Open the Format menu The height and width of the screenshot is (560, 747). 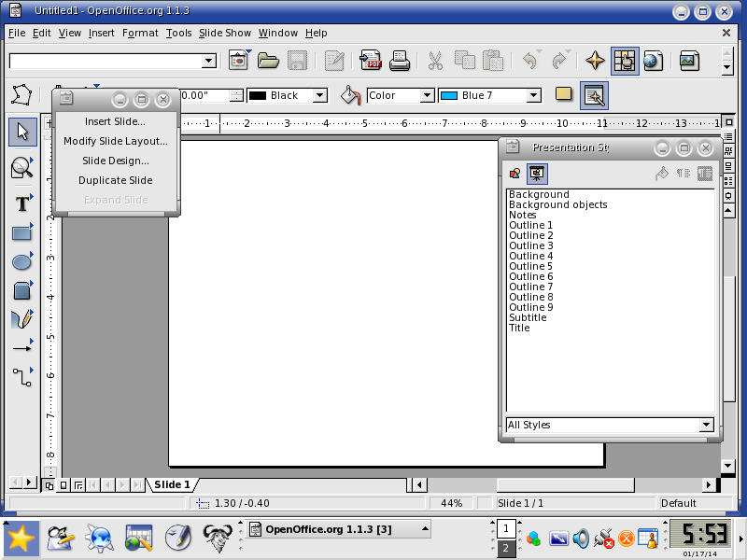pyautogui.click(x=140, y=33)
